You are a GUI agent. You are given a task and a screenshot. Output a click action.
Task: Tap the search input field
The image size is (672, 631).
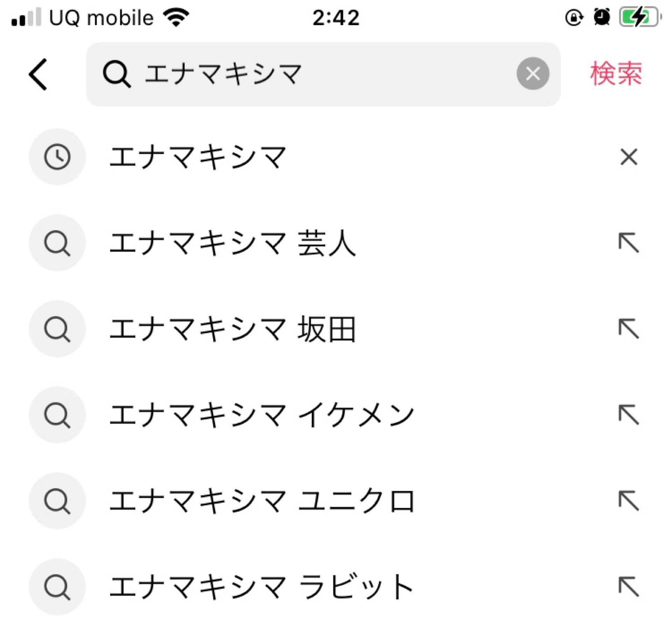pos(315,73)
